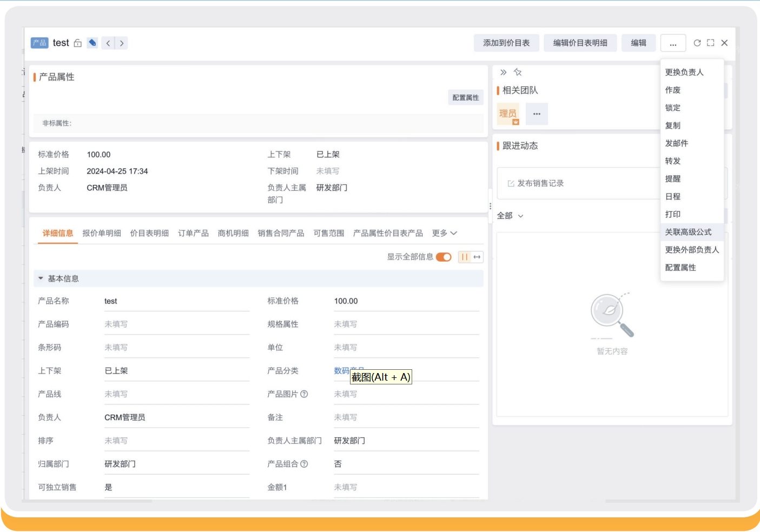Choose 关联高级公式 from menu
The width and height of the screenshot is (760, 532).
tap(692, 232)
